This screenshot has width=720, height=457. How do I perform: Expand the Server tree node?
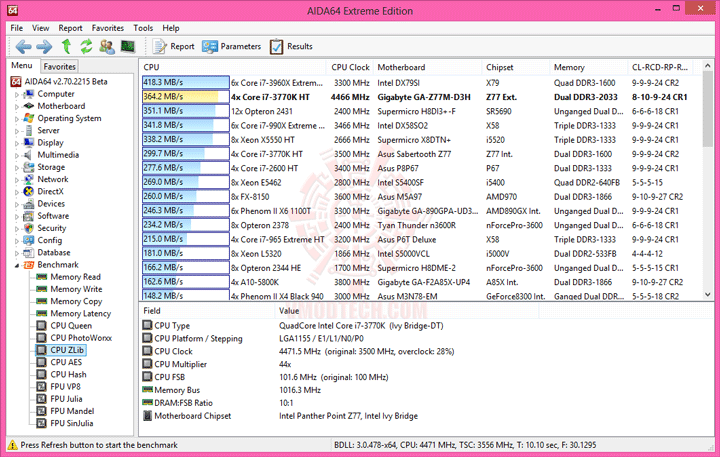[17, 131]
